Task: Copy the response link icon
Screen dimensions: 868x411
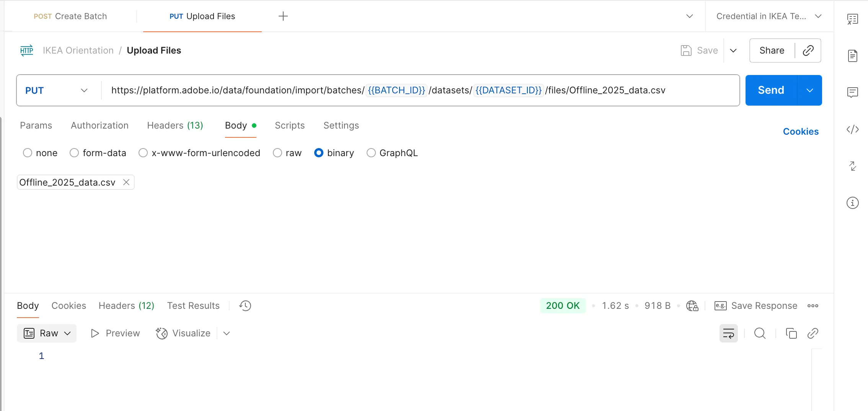Action: (x=813, y=333)
